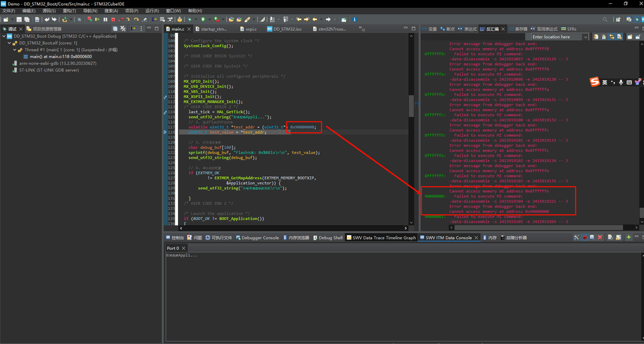644x344 pixels.
Task: Switch to the 断点 breakpoints tab
Action: [447, 29]
